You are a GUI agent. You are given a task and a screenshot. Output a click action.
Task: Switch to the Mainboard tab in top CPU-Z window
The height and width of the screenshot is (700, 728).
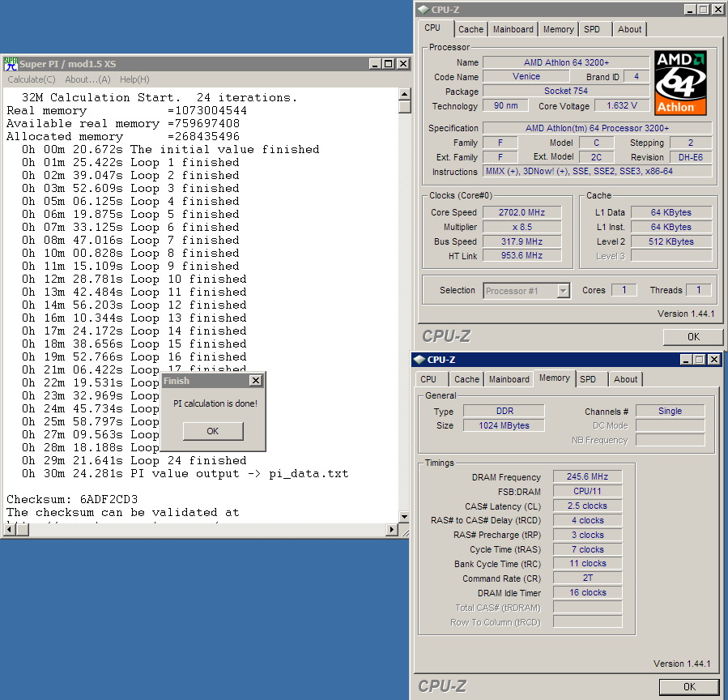pos(513,29)
